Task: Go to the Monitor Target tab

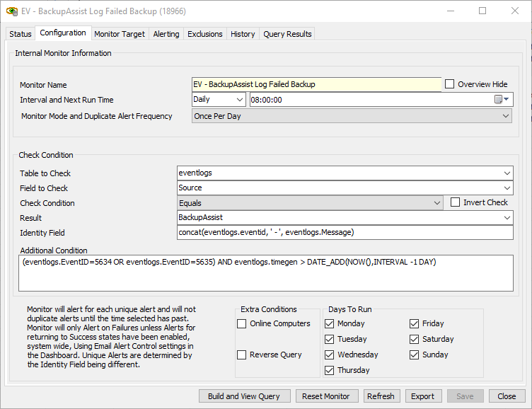Action: [x=120, y=34]
